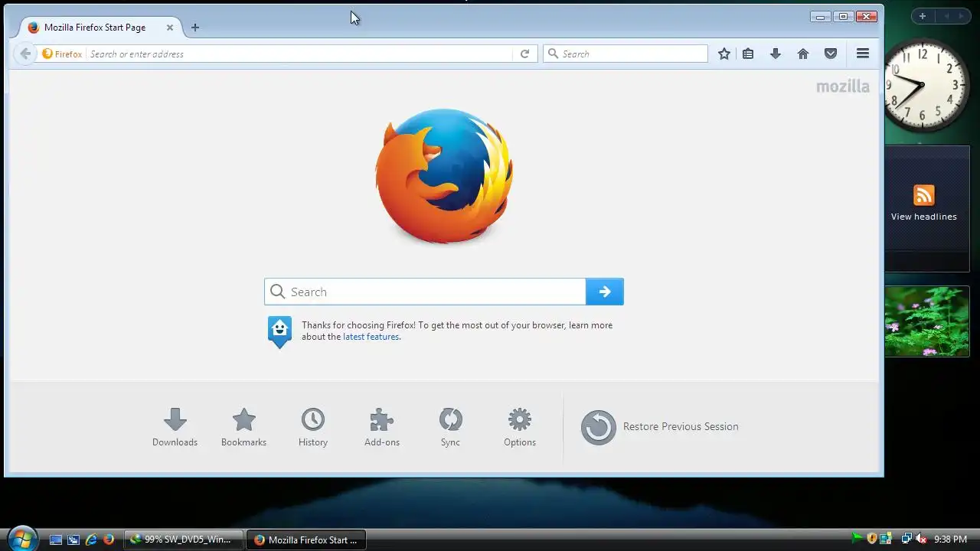Screen dimensions: 980x551
Task: Follow the latest features link
Action: coord(371,337)
